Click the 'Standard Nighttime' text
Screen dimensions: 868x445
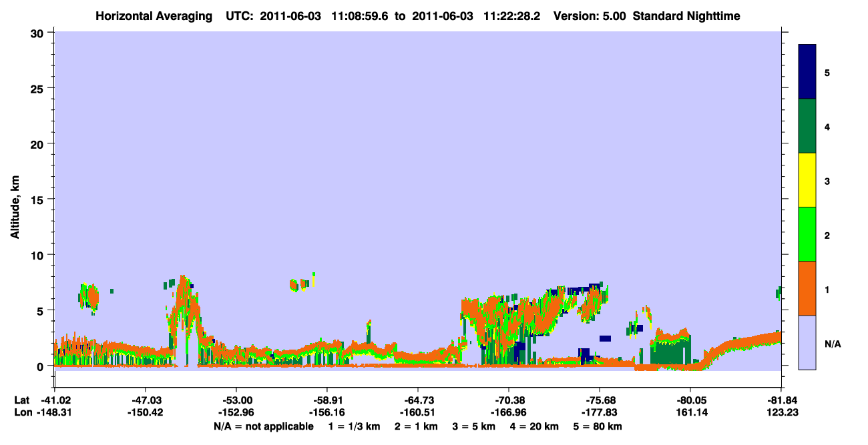pyautogui.click(x=686, y=15)
